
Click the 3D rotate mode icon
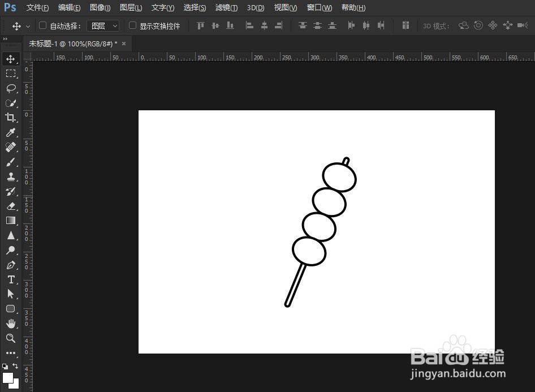(x=463, y=25)
